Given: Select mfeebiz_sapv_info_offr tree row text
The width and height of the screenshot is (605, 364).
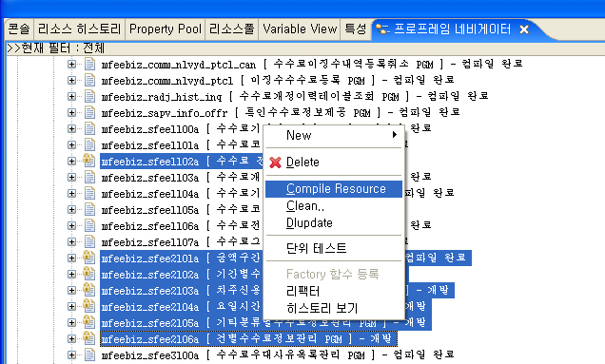Looking at the screenshot, I should click(x=281, y=112).
